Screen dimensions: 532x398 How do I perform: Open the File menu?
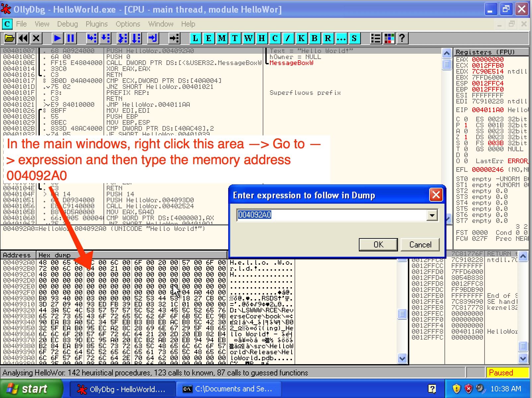(21, 24)
